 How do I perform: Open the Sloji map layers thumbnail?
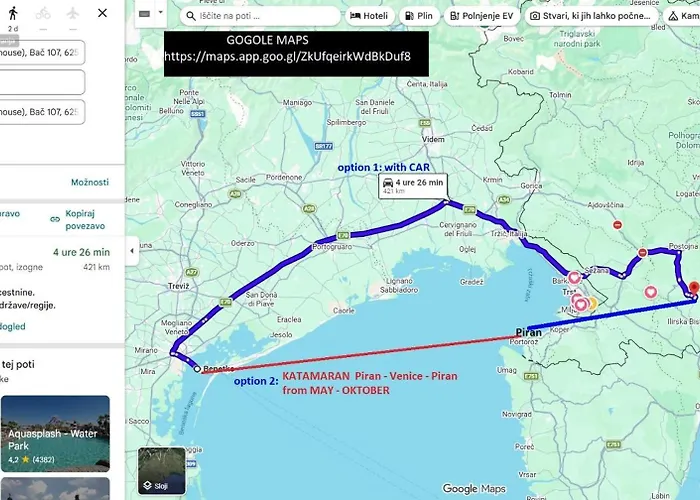(161, 470)
